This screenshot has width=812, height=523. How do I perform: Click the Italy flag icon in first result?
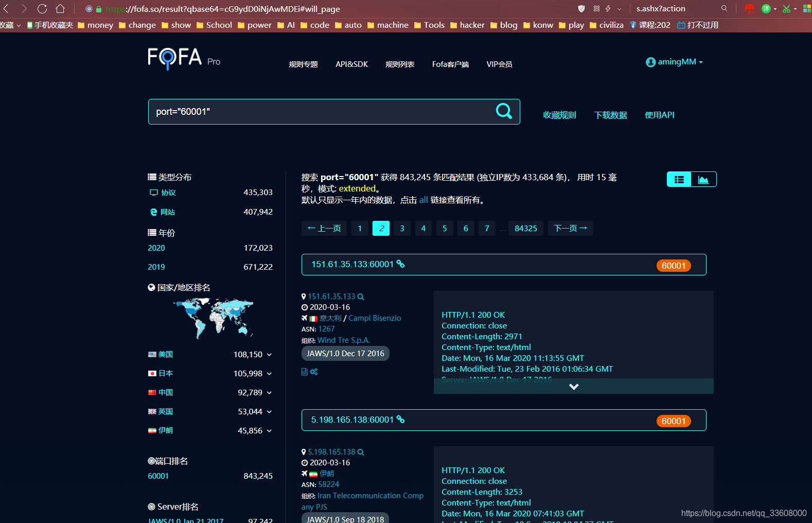pos(313,319)
